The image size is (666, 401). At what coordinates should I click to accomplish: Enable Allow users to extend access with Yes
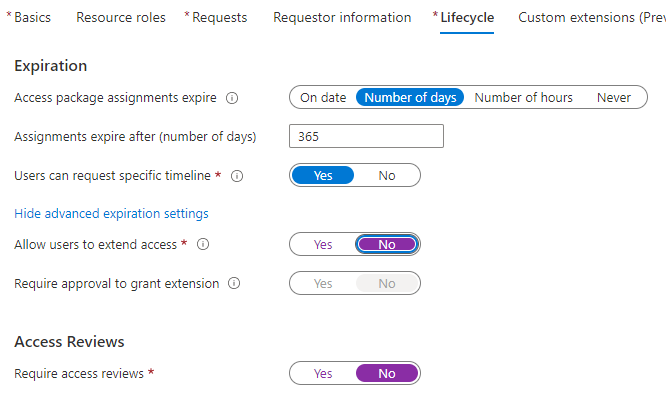323,244
